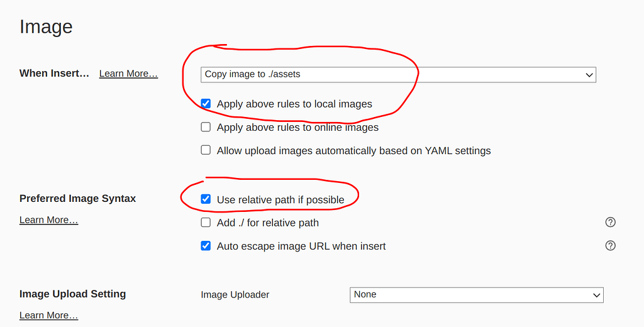The height and width of the screenshot is (327, 644).
Task: Open Learn More under Image Upload Setting
Action: (48, 316)
